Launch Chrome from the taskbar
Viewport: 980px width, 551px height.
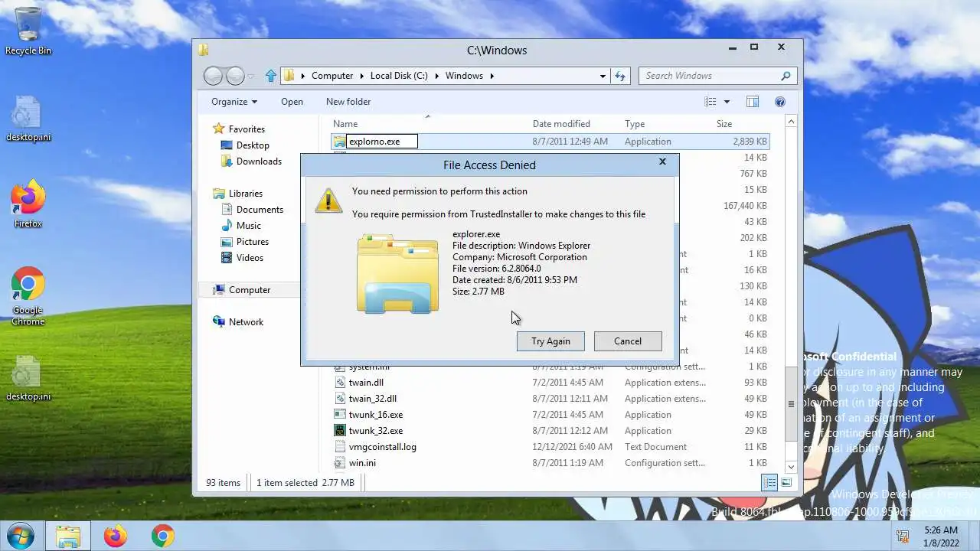162,536
